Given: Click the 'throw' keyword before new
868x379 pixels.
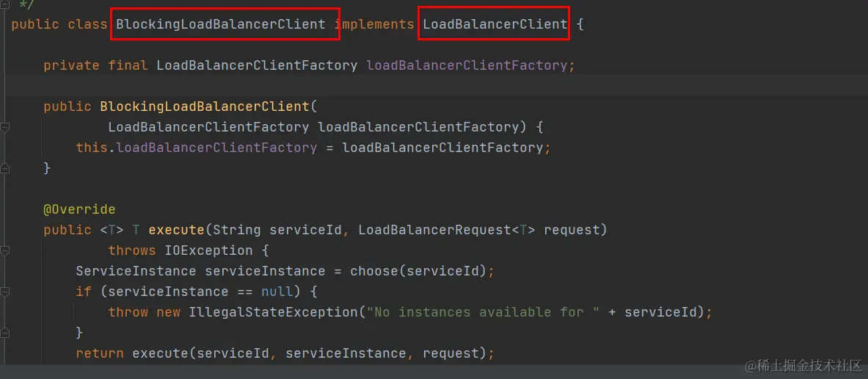Looking at the screenshot, I should point(128,312).
